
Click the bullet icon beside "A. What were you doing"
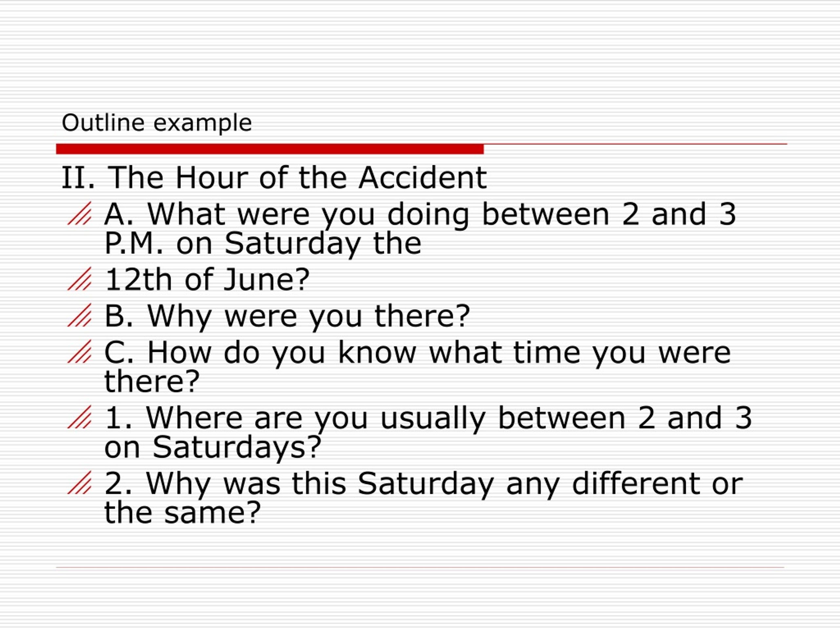point(79,213)
